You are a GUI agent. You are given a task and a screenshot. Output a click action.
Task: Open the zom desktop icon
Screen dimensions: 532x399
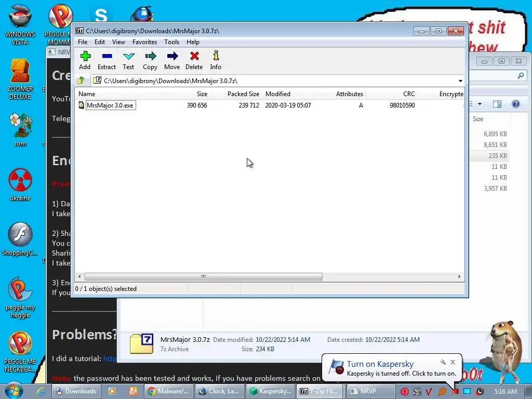20,129
